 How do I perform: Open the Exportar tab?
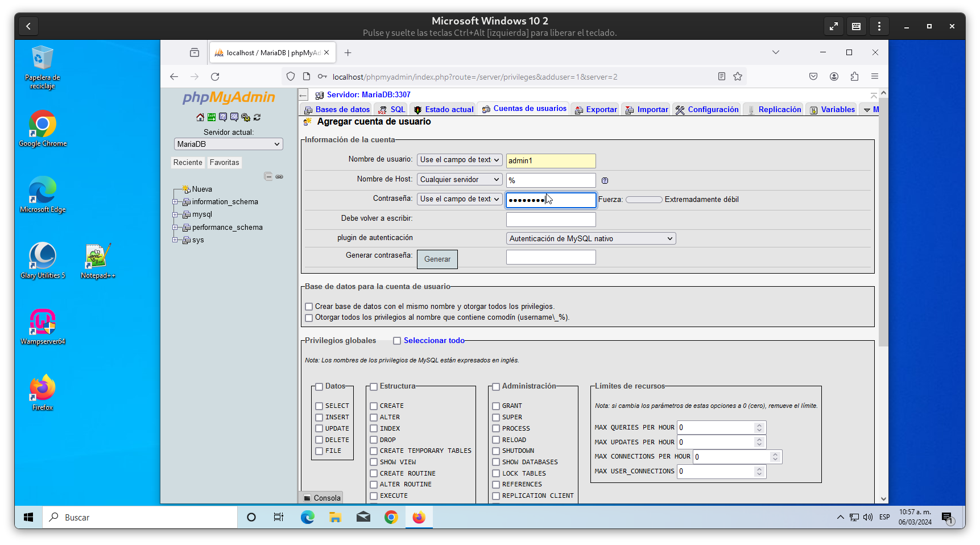596,110
